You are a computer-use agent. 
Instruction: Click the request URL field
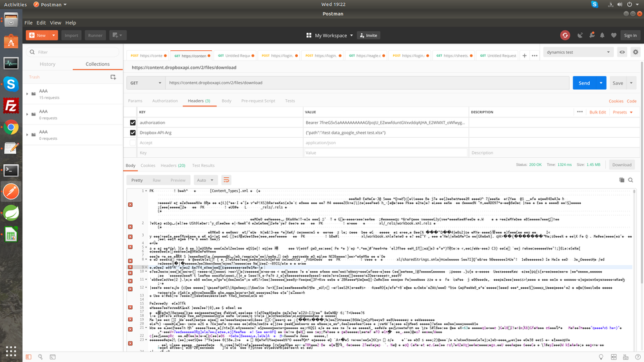tap(367, 83)
